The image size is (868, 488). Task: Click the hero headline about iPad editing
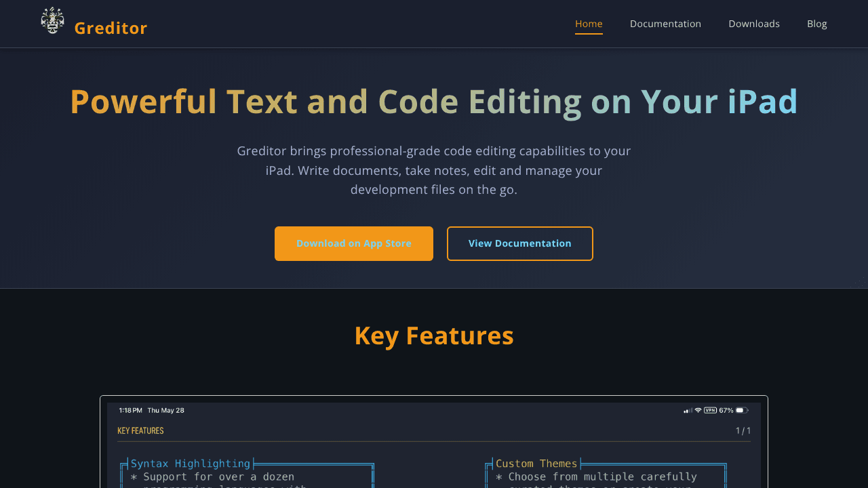point(434,102)
